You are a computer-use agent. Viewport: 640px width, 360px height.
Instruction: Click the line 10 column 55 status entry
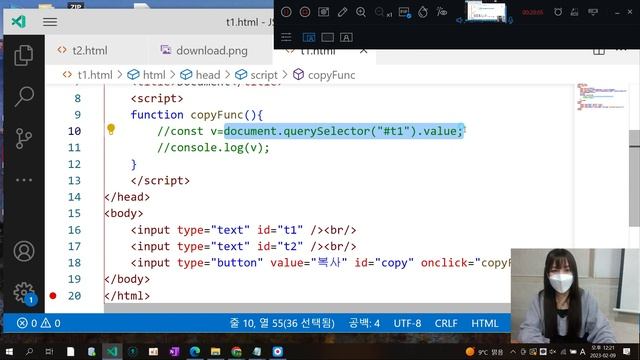(x=282, y=323)
